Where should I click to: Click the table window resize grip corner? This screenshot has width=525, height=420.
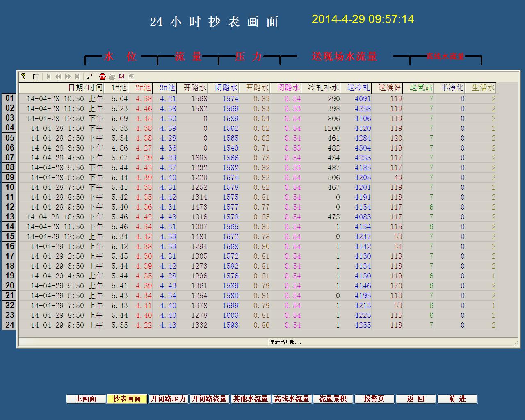(x=516, y=343)
